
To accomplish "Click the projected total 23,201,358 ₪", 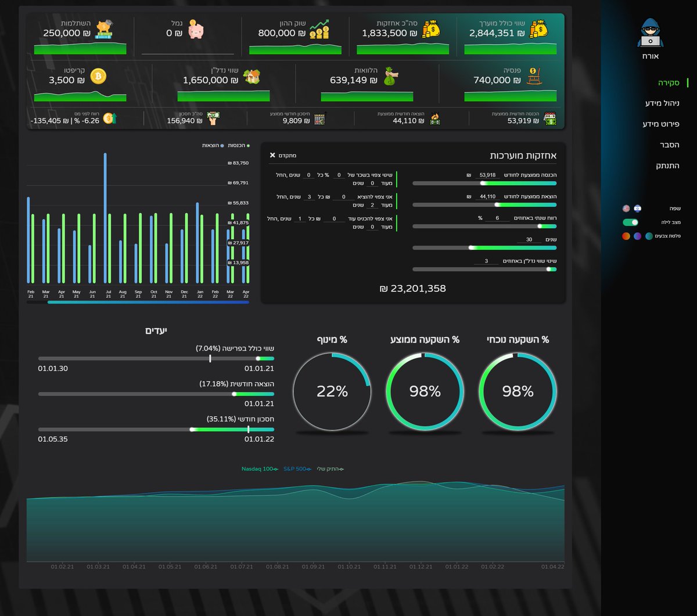I will pos(412,288).
